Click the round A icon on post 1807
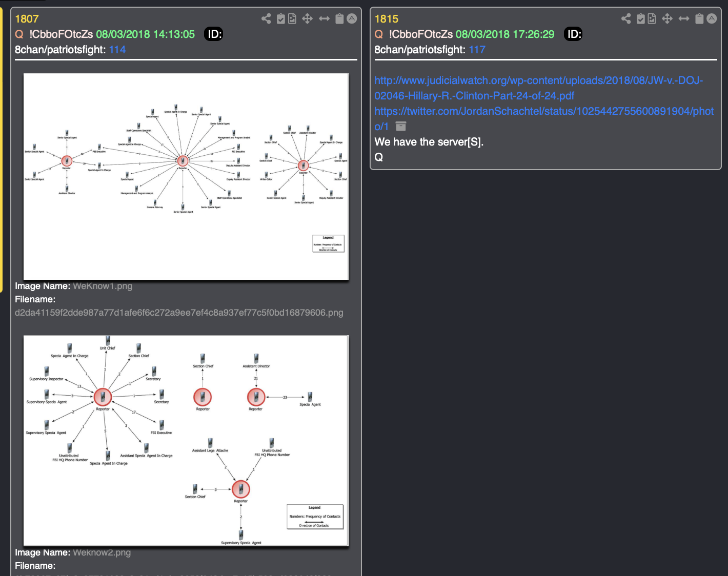The height and width of the screenshot is (576, 728). coord(352,18)
